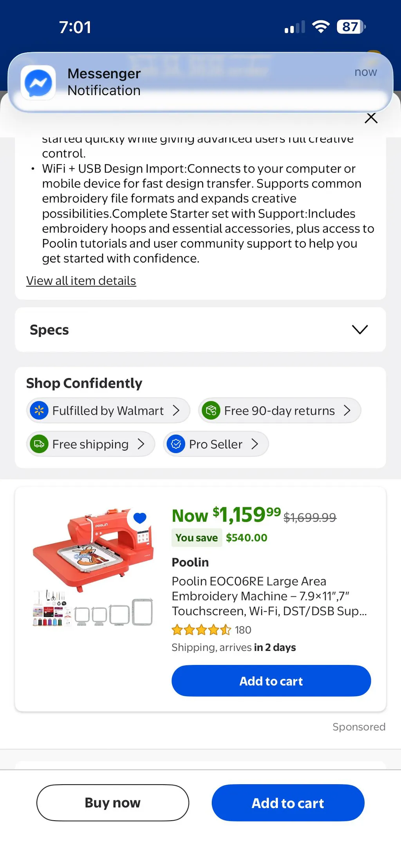Tap the Walmart spark icon
The height and width of the screenshot is (868, 401).
[39, 411]
